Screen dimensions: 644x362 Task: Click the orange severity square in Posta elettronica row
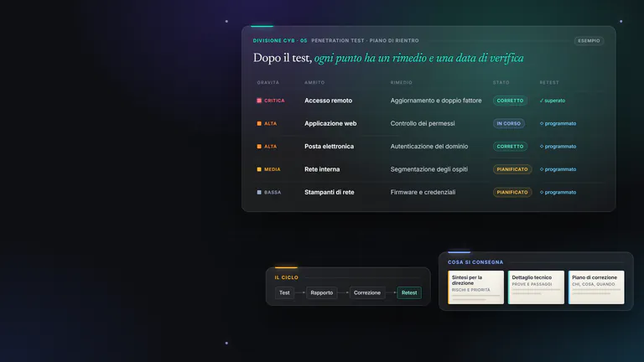coord(259,147)
